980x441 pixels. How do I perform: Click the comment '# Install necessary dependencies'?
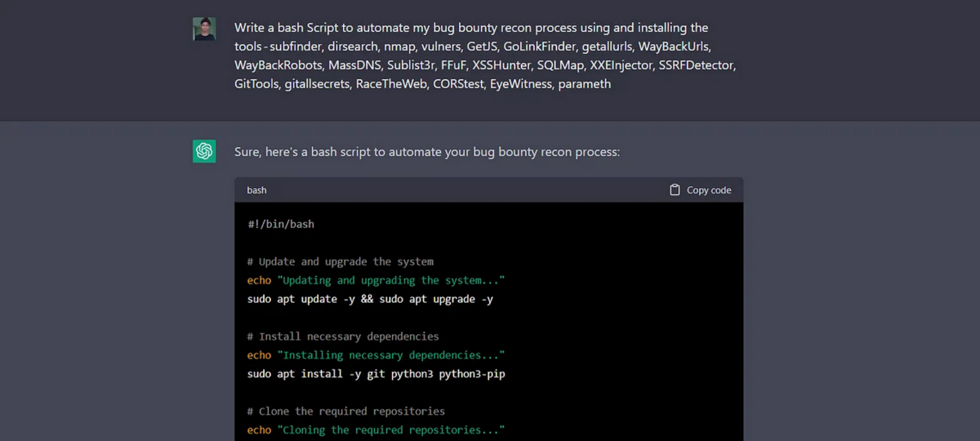point(343,336)
